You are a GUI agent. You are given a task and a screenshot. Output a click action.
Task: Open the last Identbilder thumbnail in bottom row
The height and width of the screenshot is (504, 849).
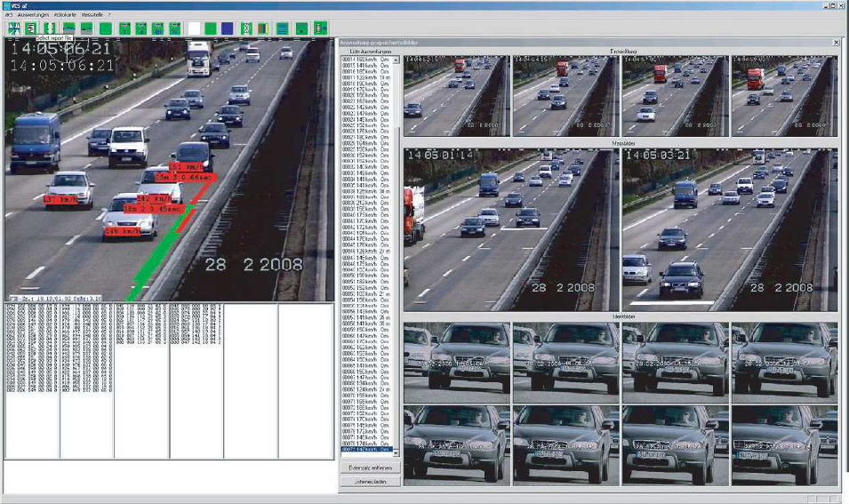[x=785, y=445]
